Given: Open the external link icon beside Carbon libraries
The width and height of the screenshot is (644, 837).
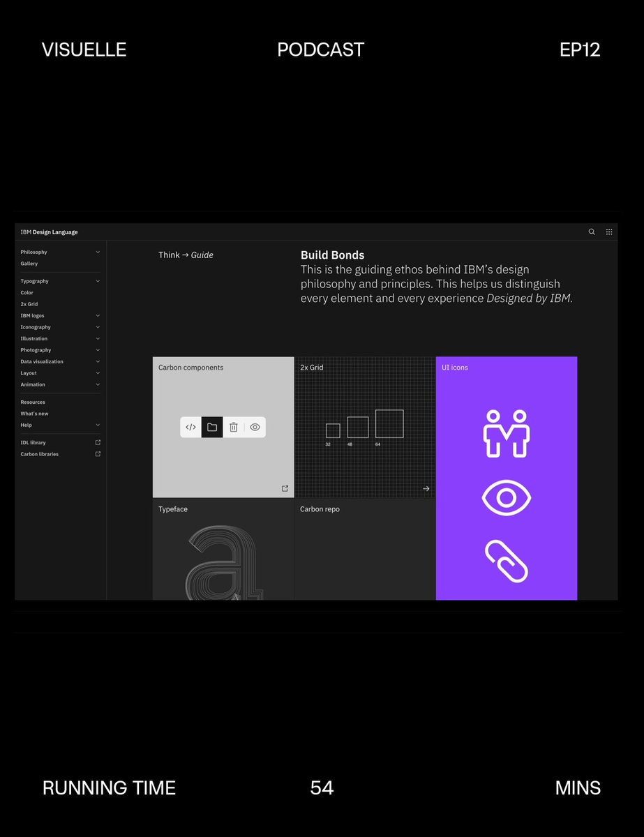Looking at the screenshot, I should point(98,454).
